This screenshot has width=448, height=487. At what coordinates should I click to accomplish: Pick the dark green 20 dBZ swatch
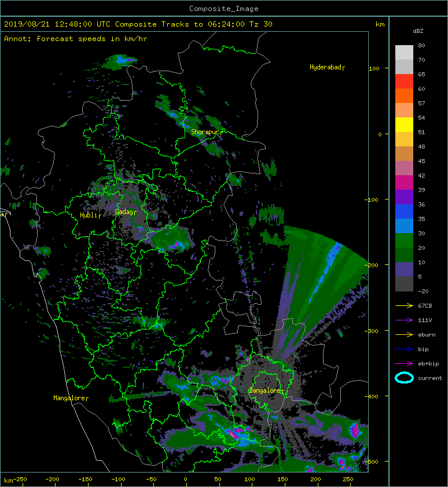coord(404,254)
